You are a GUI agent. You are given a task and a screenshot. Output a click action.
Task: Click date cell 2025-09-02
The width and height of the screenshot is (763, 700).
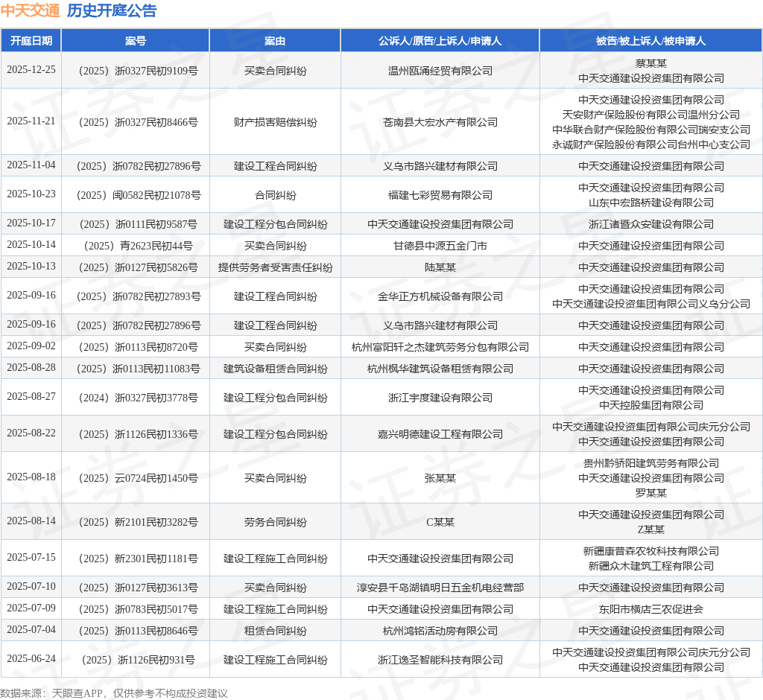31,346
